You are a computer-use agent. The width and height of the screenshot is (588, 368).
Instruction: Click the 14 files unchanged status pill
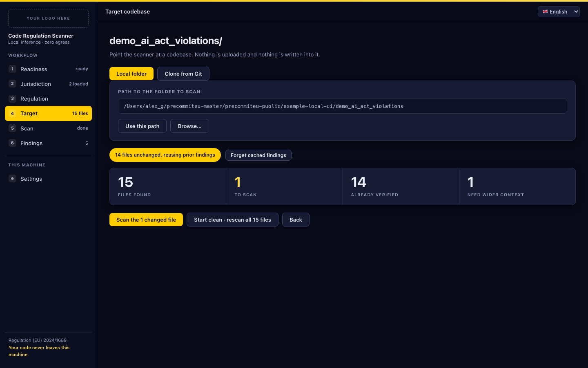165,155
